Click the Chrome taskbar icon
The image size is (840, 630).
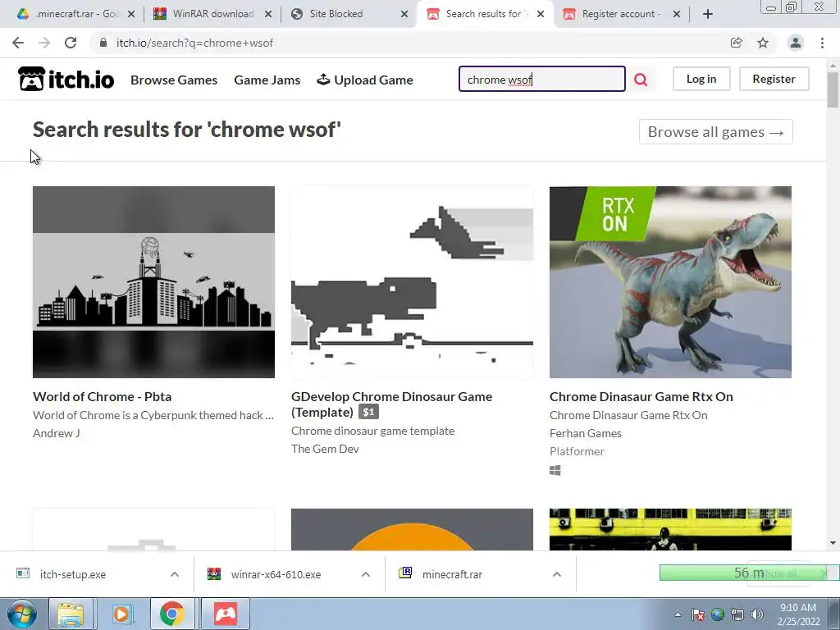pos(172,614)
